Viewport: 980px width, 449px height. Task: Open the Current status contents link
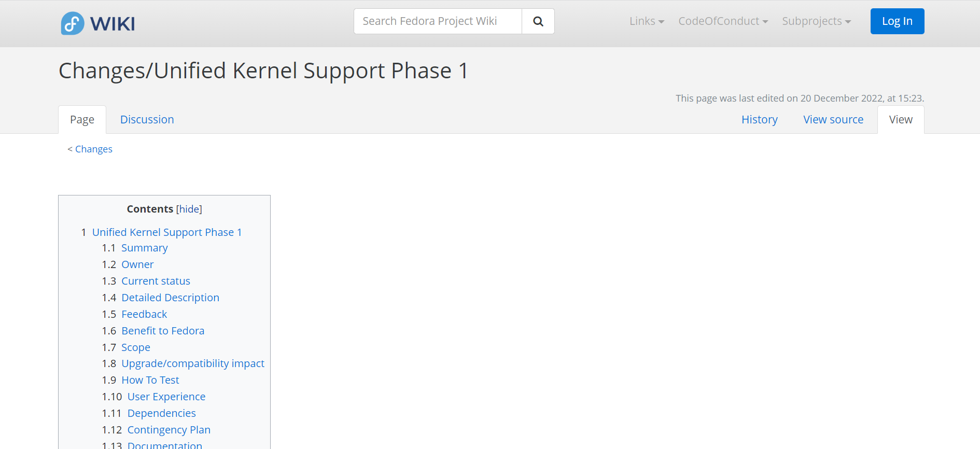point(156,282)
